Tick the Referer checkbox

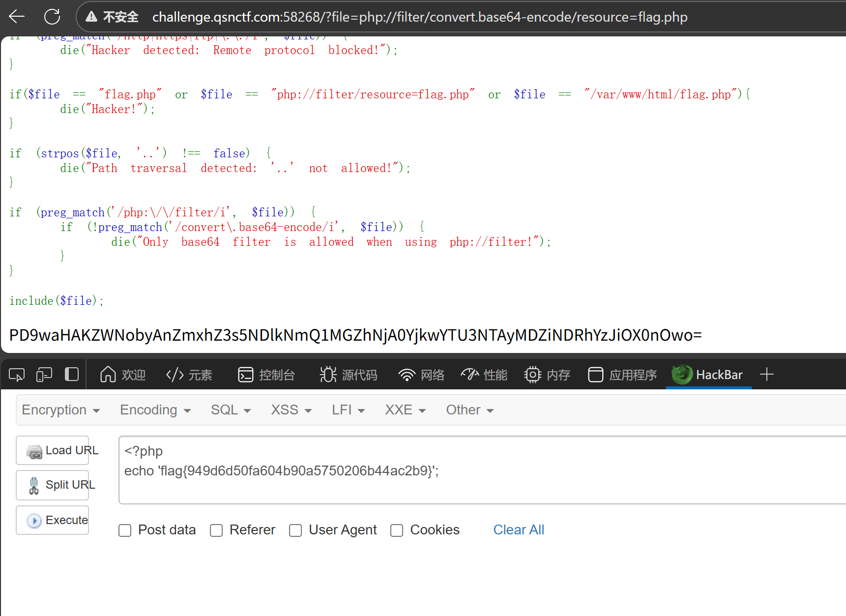click(216, 530)
